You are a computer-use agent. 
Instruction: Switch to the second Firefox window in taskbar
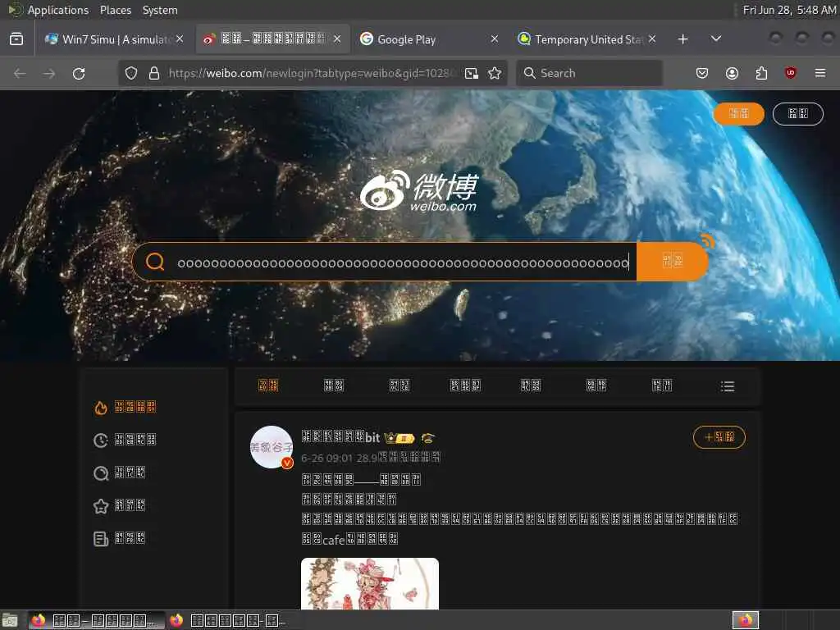tap(228, 620)
